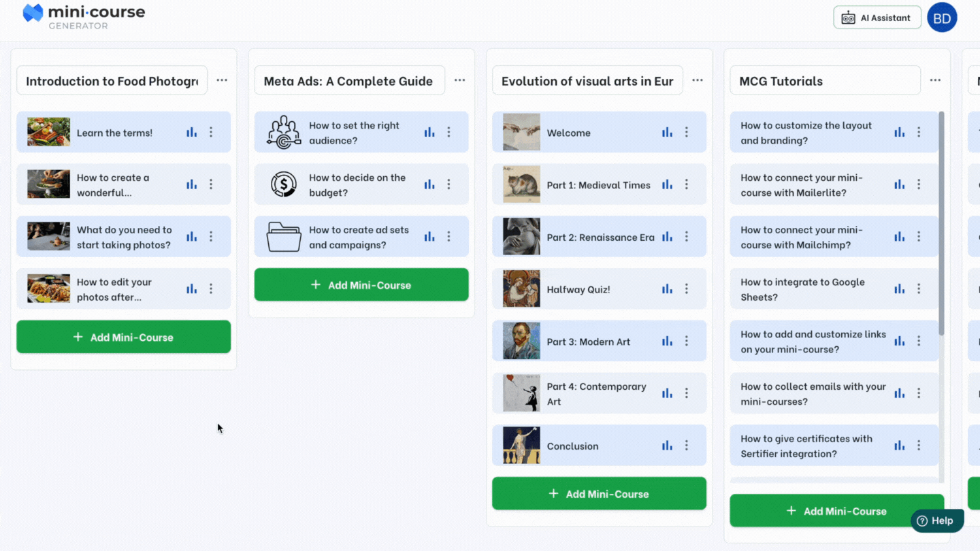The image size is (980, 551).
Task: Click analytics bars on Part 1: Medieval Times
Action: click(x=667, y=184)
